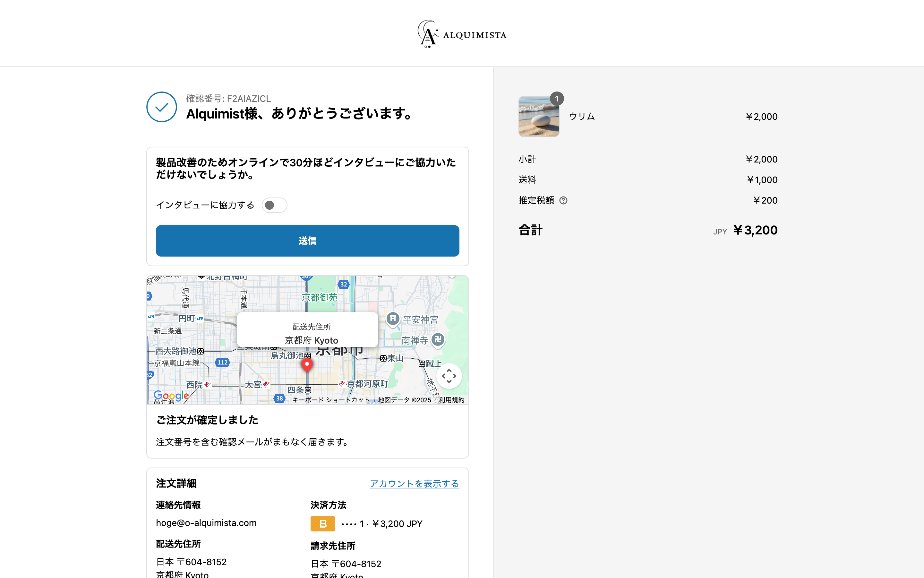Image resolution: width=924 pixels, height=578 pixels.
Task: Click the 注文詳細 section heading
Action: (176, 483)
